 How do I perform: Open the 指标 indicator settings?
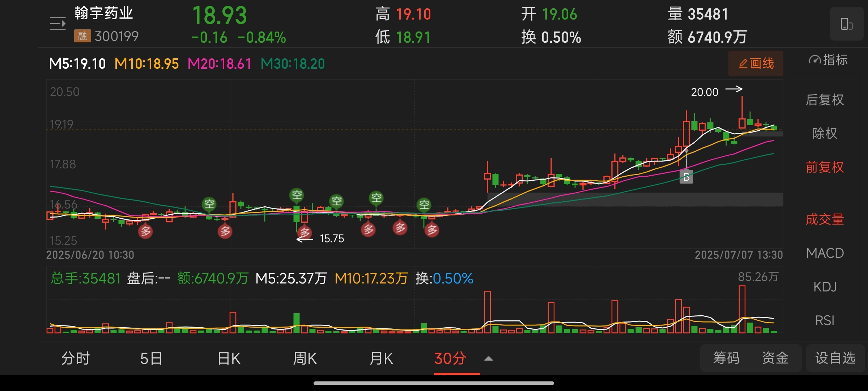click(x=828, y=60)
